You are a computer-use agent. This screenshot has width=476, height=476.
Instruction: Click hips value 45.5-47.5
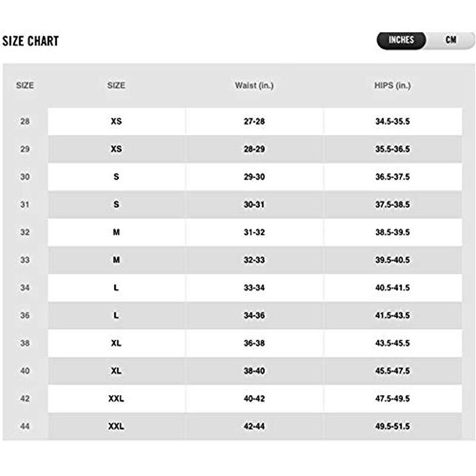tap(393, 371)
